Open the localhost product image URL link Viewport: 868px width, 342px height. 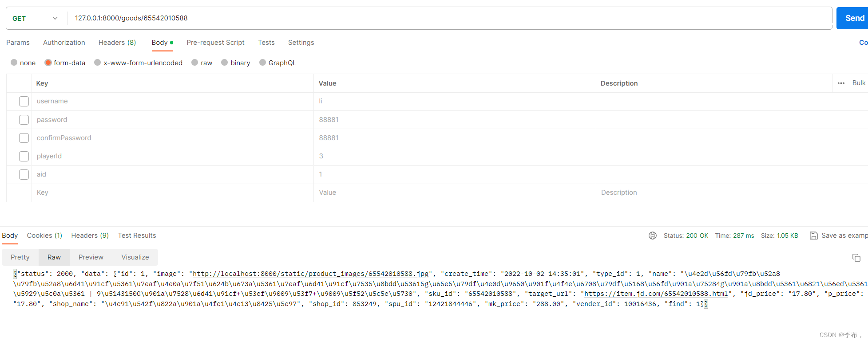(x=310, y=274)
